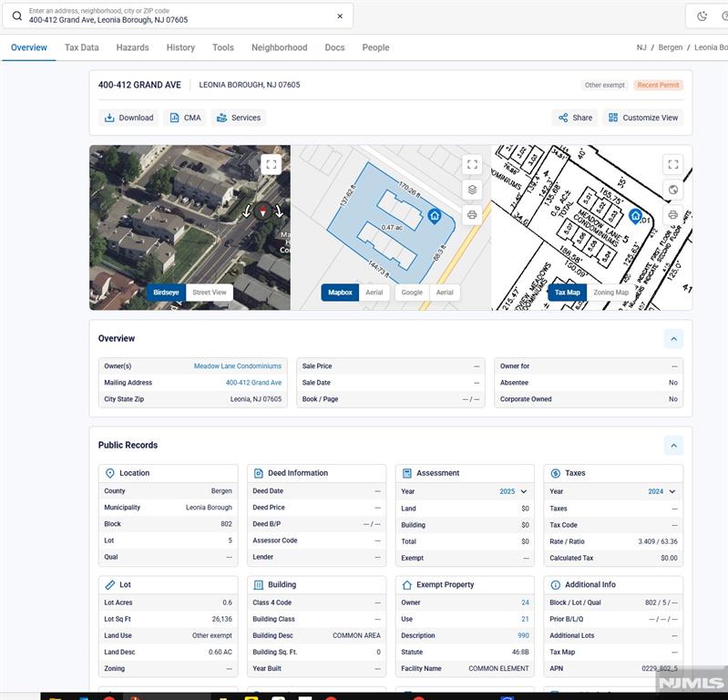Open the Taxes year 2024 dropdown
Viewport: 728px width, 700px height.
672,491
